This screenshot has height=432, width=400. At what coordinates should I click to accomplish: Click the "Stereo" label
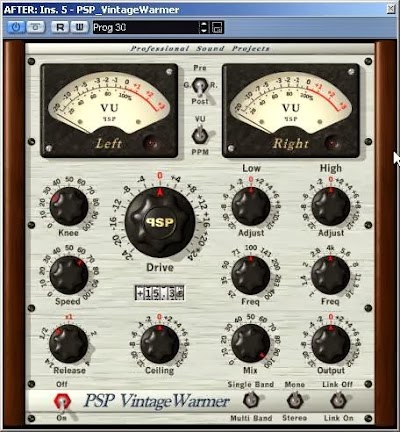point(295,418)
